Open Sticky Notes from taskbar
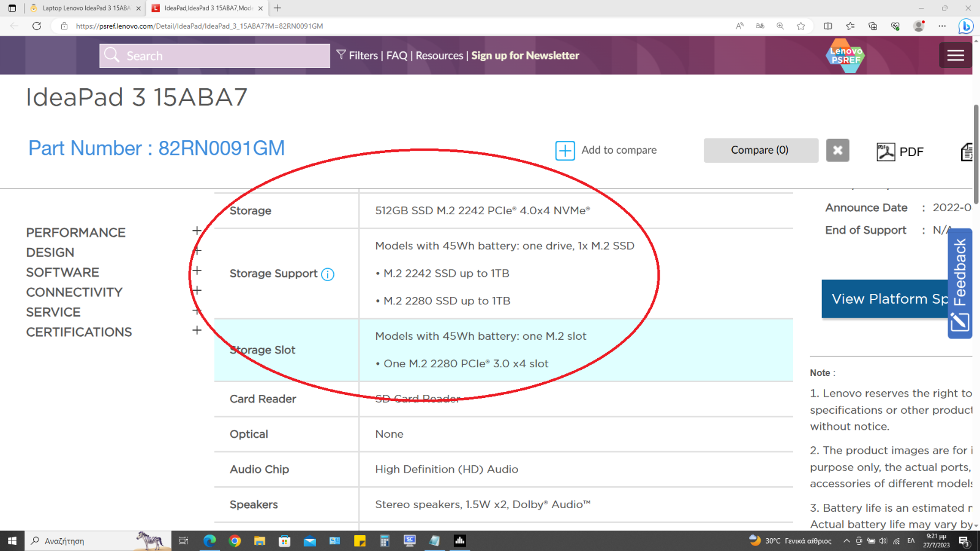The width and height of the screenshot is (980, 551). [360, 541]
